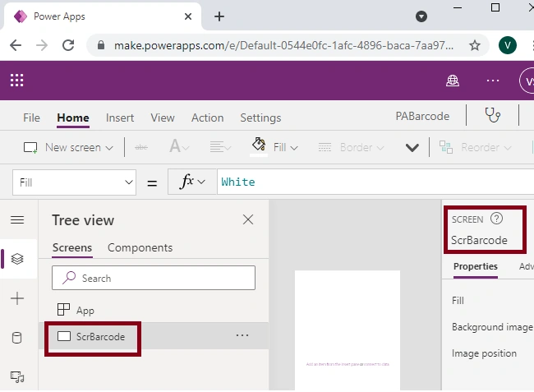The width and height of the screenshot is (534, 392).
Task: Open New screen dropdown chevron
Action: tap(109, 148)
